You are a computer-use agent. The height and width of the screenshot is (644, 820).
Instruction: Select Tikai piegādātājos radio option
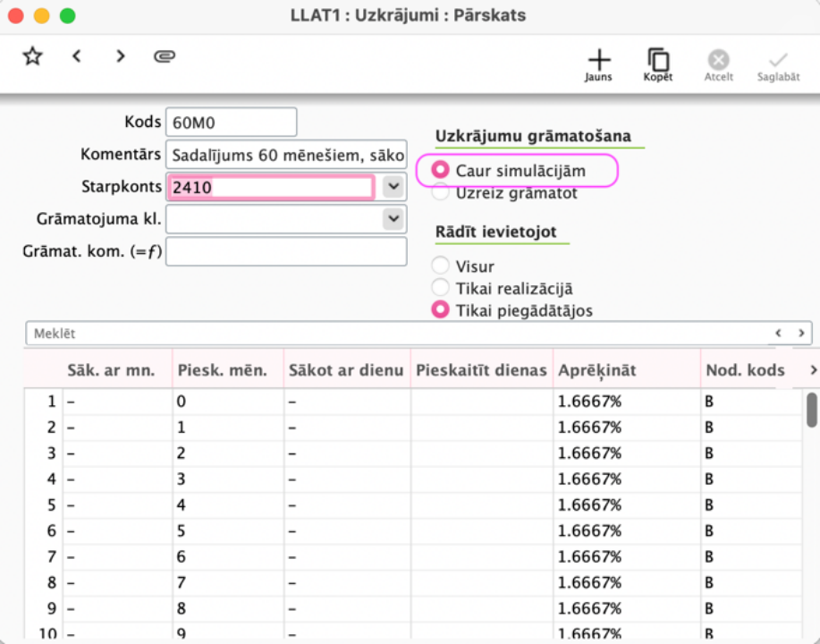[x=440, y=309]
